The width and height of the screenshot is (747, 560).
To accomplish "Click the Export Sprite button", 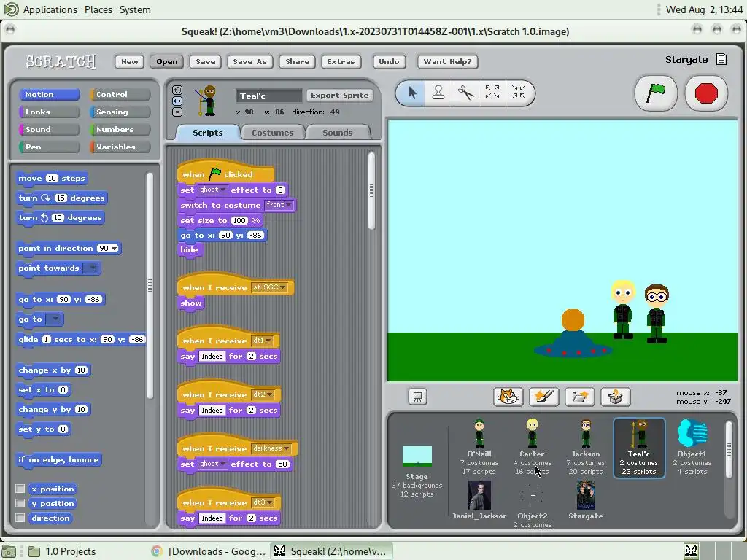I will (x=340, y=96).
